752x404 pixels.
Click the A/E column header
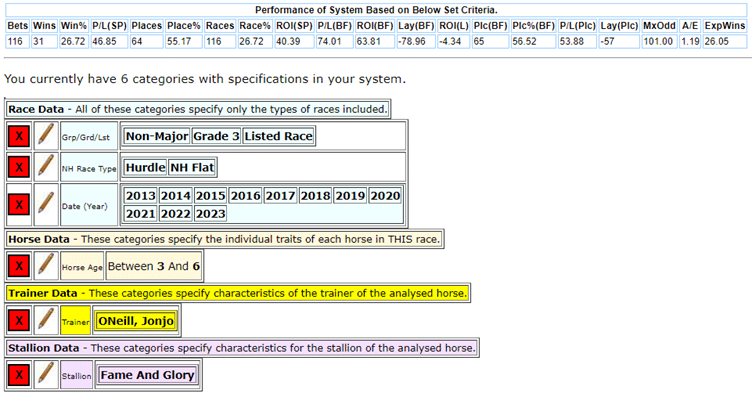pyautogui.click(x=690, y=26)
